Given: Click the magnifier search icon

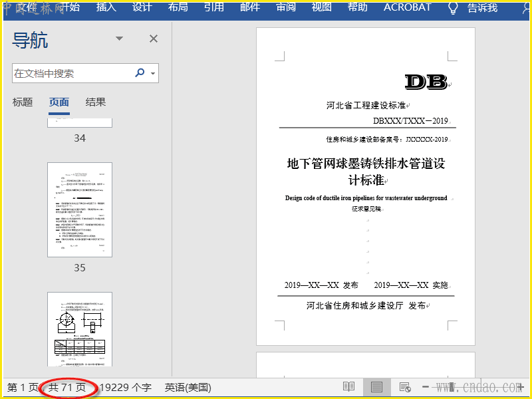Looking at the screenshot, I should [140, 72].
